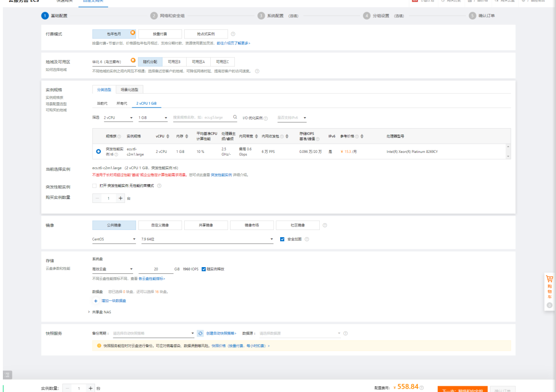The height and width of the screenshot is (392, 556).
Task: Click the help icon next to I/O 优化实例
Action: tap(266, 119)
